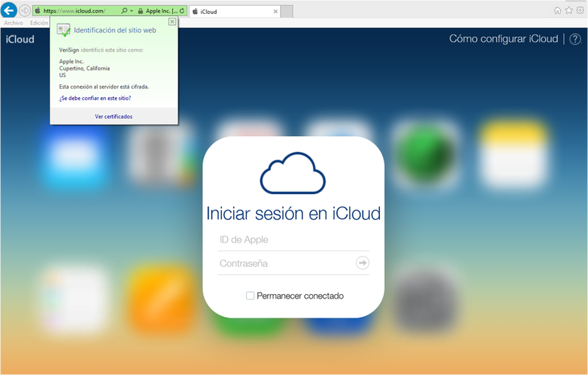Screen dimensions: 588x375
Task: Click the sign-in arrow button
Action: coord(362,263)
